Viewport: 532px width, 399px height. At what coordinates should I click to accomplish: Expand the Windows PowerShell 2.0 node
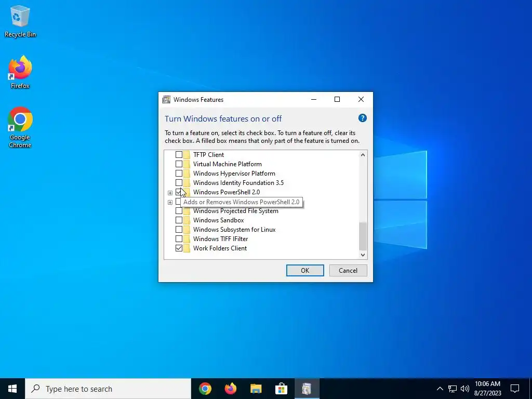pos(170,193)
